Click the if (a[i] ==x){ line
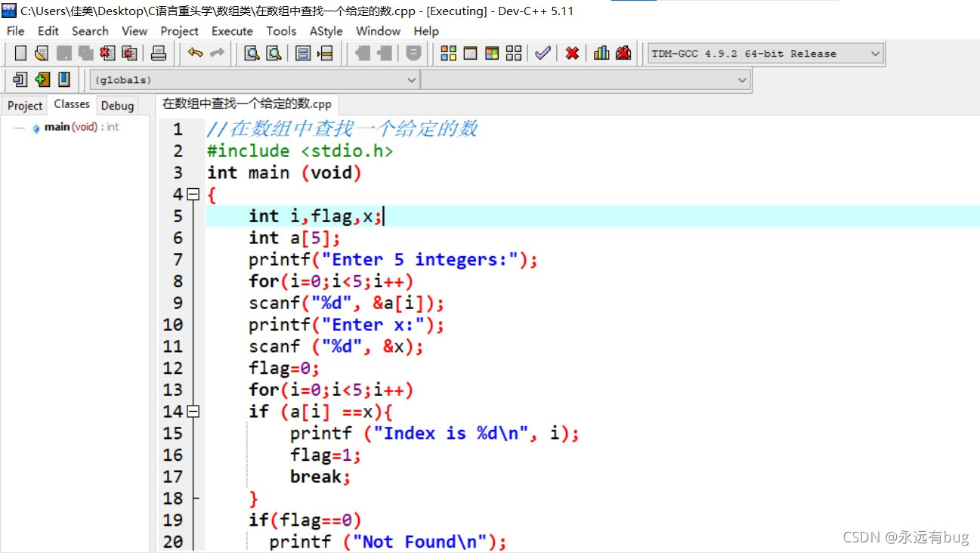 [320, 412]
